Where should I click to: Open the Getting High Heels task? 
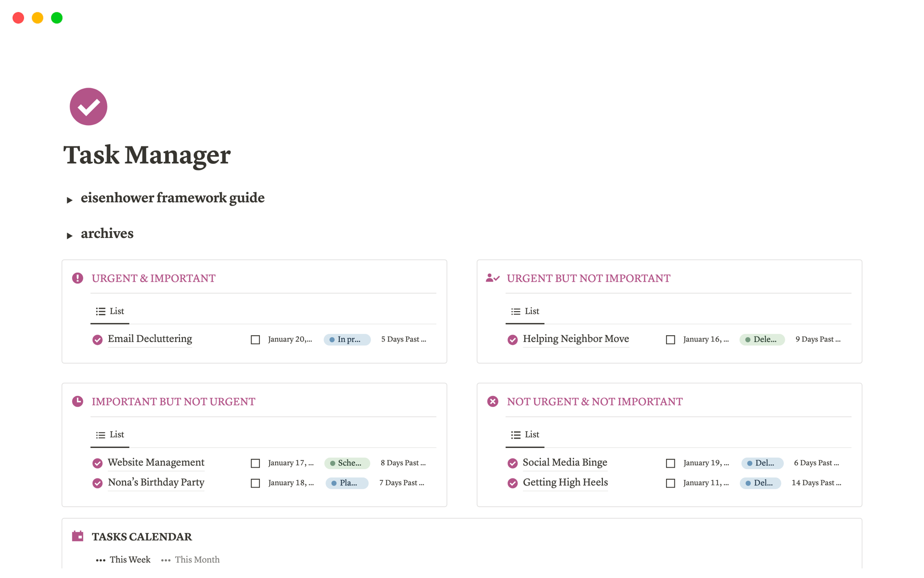tap(565, 482)
